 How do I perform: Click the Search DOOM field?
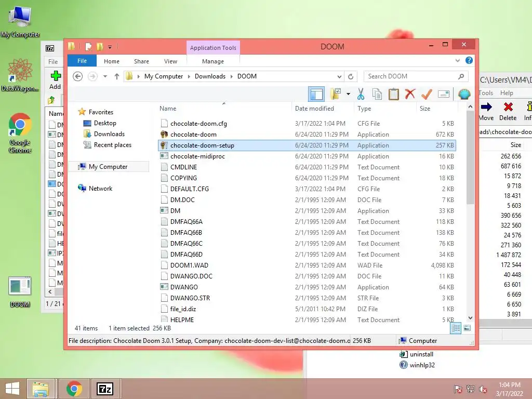416,76
